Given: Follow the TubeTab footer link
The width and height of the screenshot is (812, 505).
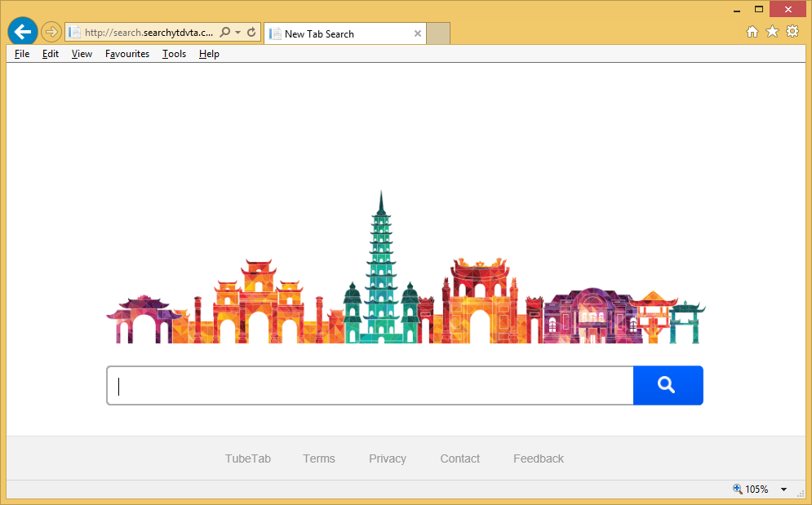Looking at the screenshot, I should [x=248, y=458].
